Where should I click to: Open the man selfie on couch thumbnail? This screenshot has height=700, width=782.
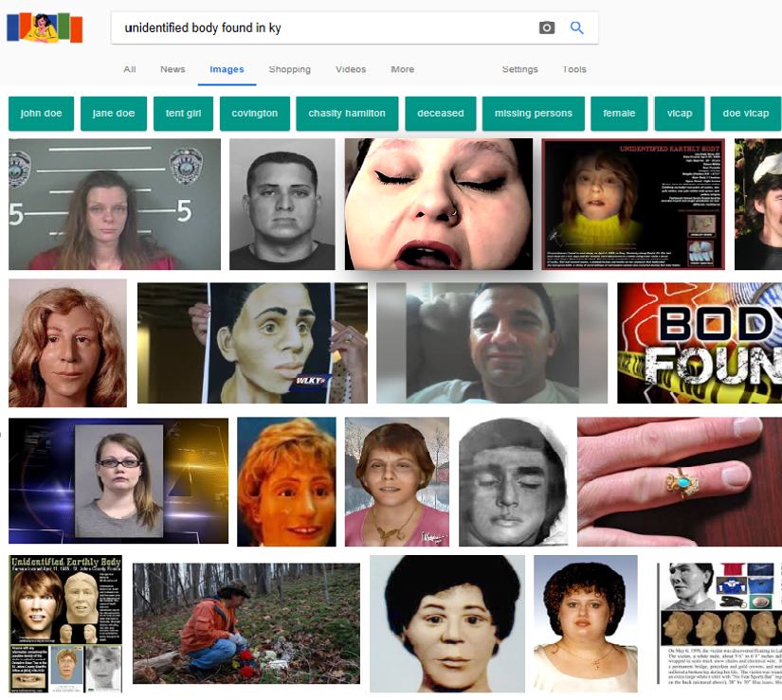click(x=492, y=343)
